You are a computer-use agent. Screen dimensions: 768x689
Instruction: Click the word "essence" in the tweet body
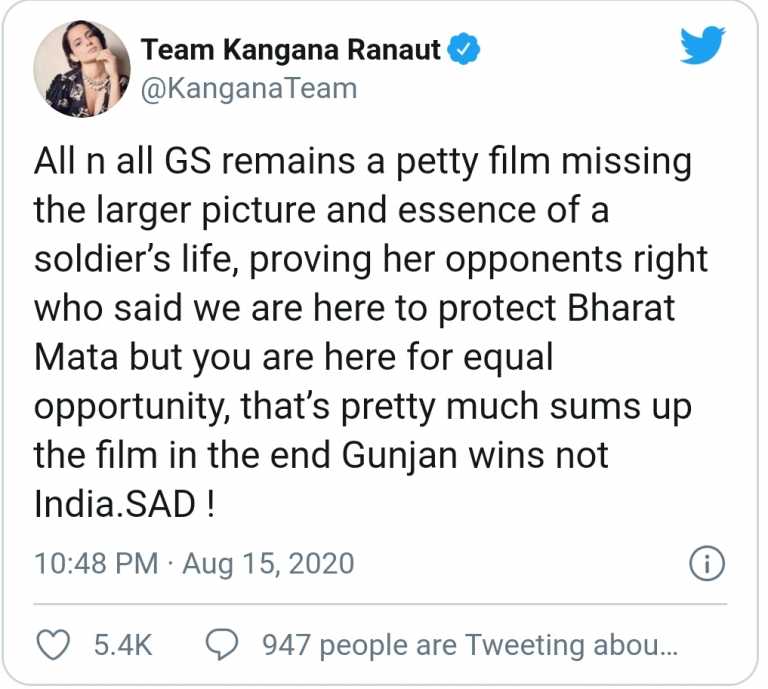click(x=467, y=211)
